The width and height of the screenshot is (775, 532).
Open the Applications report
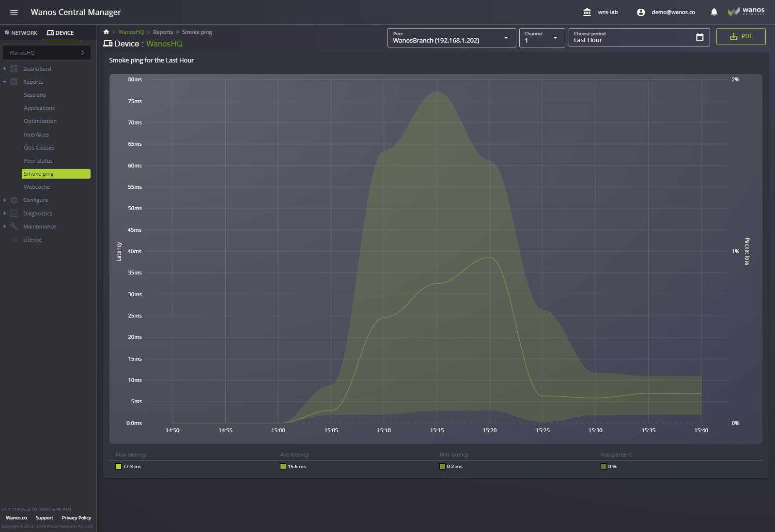pos(39,108)
